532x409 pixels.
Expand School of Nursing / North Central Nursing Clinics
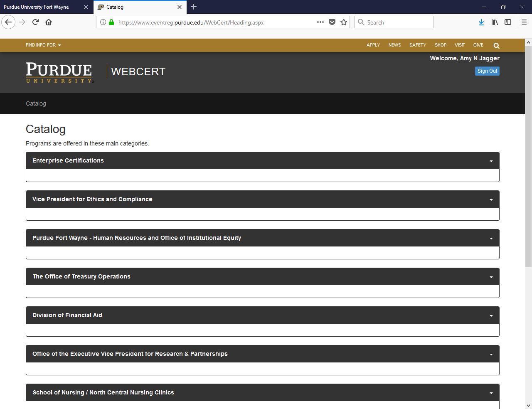(x=263, y=392)
